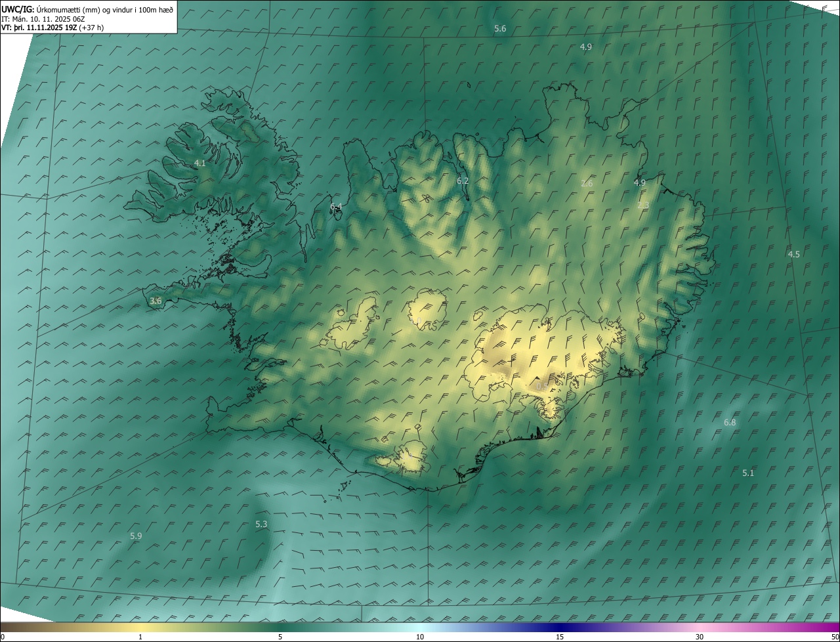Viewport: 840px width, 642px height.
Task: Click the 5.3 value label over the sea
Action: (261, 524)
